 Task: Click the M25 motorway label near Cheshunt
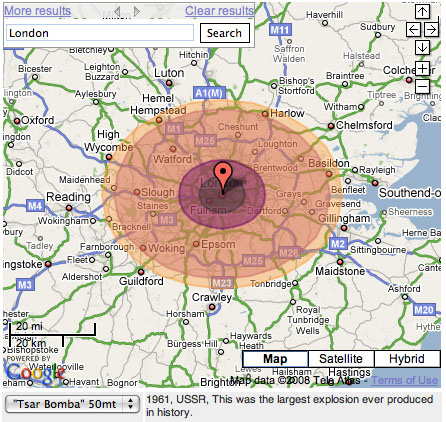tap(205, 141)
